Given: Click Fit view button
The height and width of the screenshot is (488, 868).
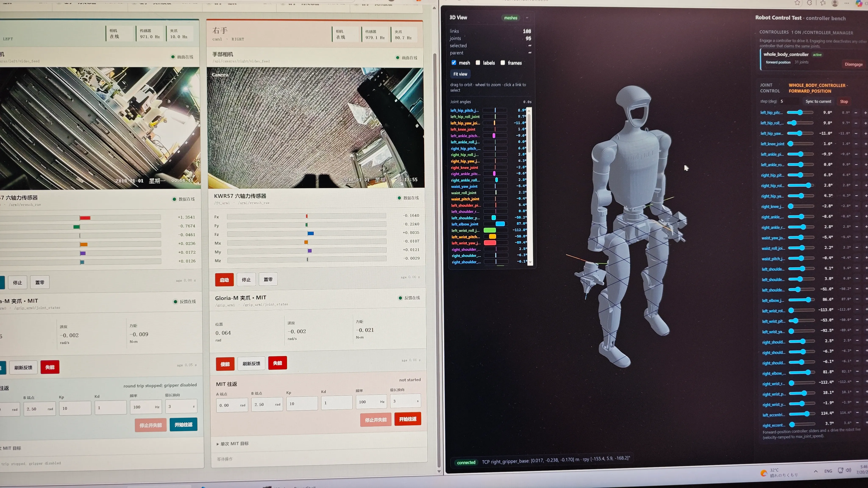Looking at the screenshot, I should (x=460, y=74).
